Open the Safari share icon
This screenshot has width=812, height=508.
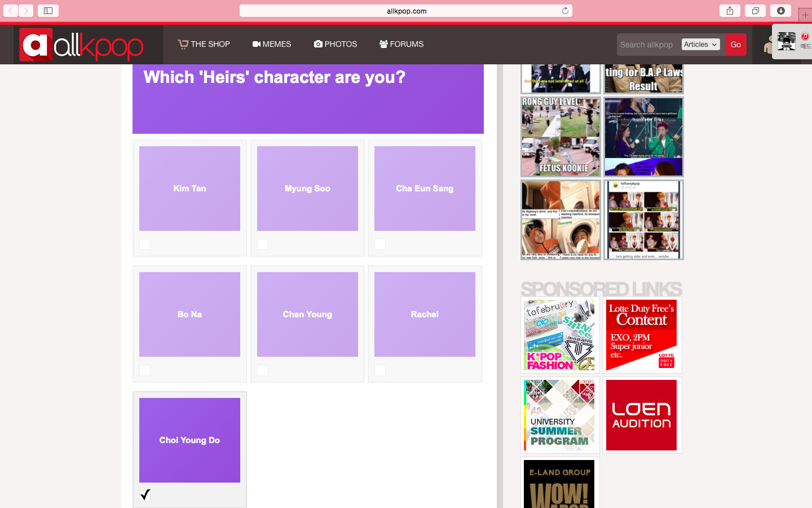730,11
